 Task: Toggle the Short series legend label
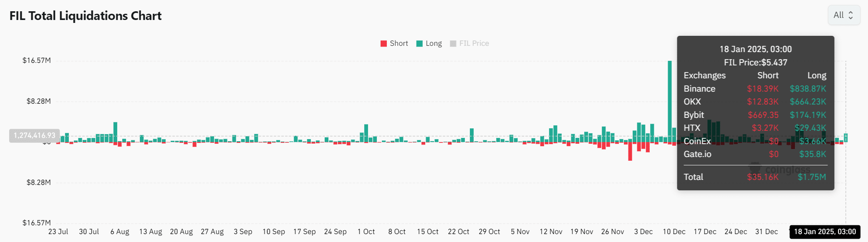(x=399, y=43)
